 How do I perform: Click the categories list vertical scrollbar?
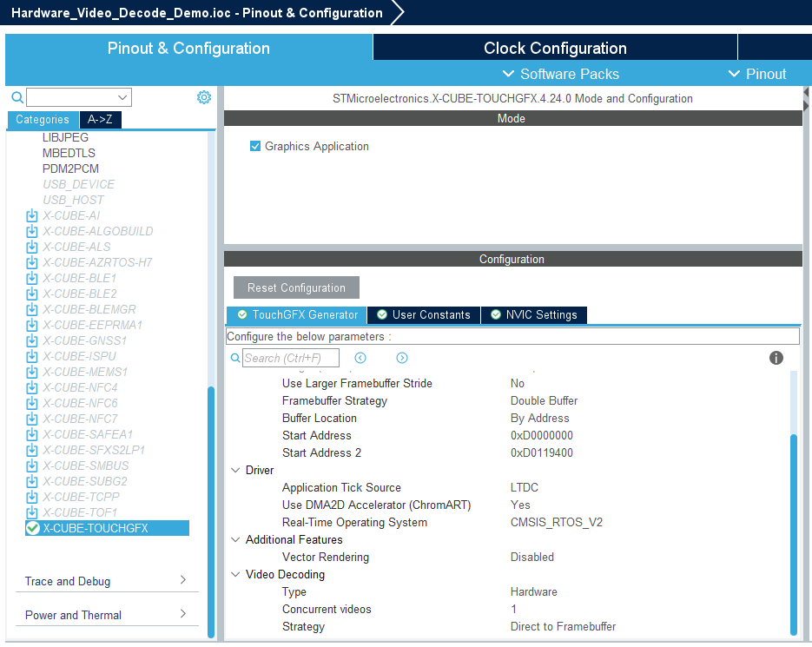[211, 512]
